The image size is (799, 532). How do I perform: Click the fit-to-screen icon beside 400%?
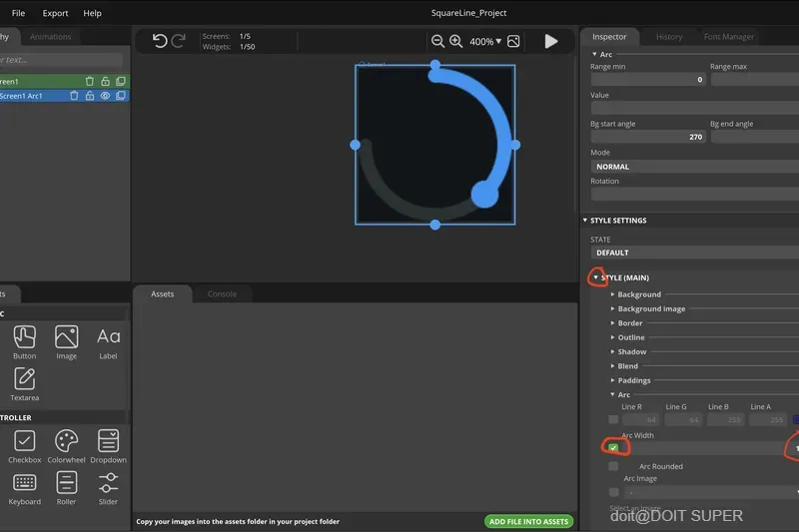(x=513, y=41)
